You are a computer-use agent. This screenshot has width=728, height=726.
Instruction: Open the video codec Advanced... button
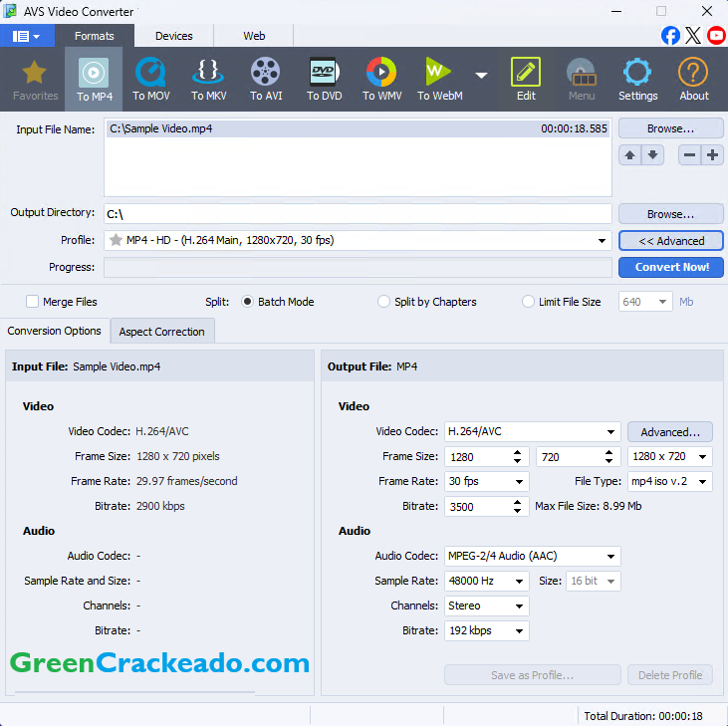pos(670,432)
